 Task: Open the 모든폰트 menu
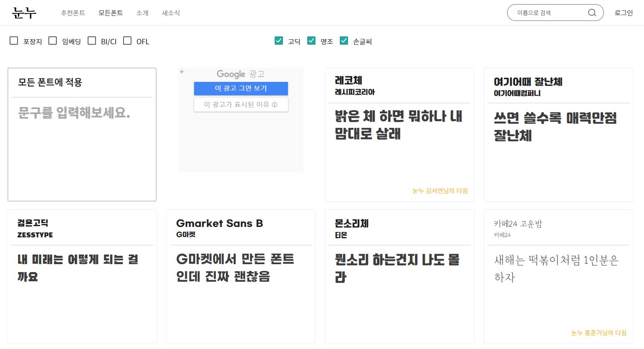(111, 13)
